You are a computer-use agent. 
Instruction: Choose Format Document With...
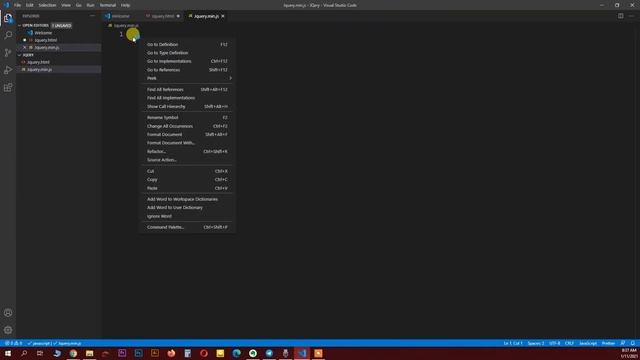click(187, 143)
